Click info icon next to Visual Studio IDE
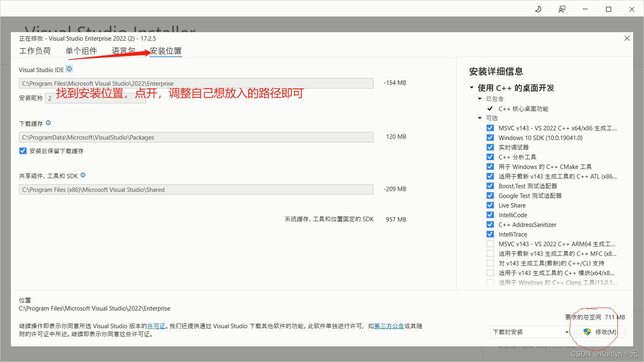The width and height of the screenshot is (644, 362). (69, 69)
